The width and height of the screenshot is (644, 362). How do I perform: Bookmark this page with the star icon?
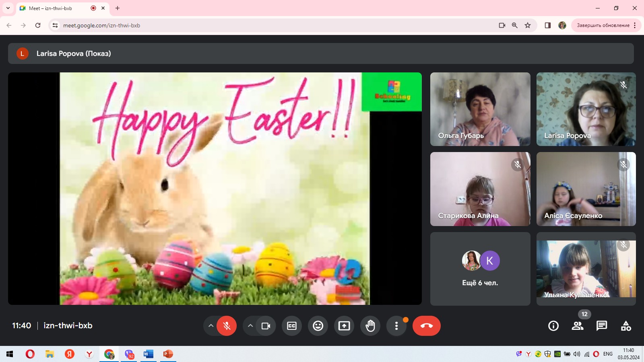coord(528,25)
